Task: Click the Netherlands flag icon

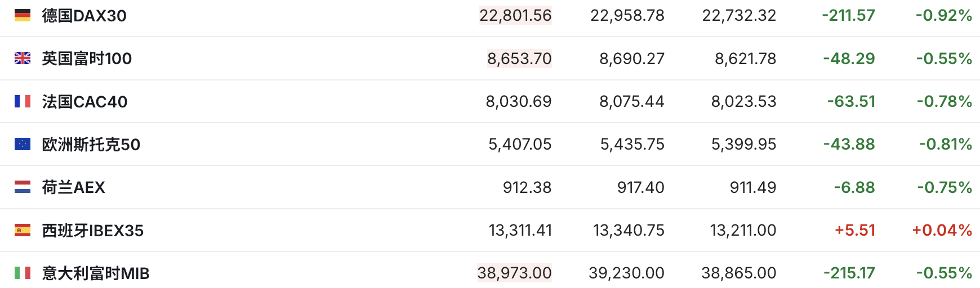Action: [x=23, y=187]
